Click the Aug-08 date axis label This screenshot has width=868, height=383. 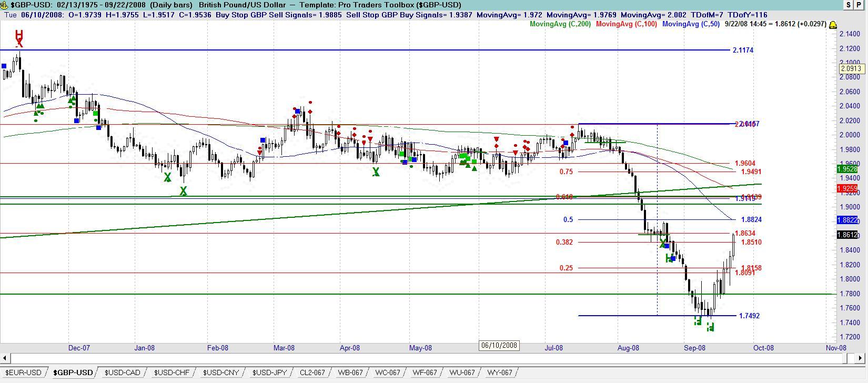[628, 348]
